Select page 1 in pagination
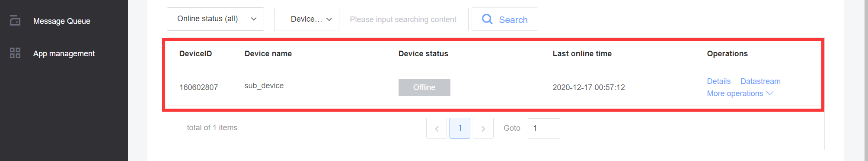 coord(460,128)
